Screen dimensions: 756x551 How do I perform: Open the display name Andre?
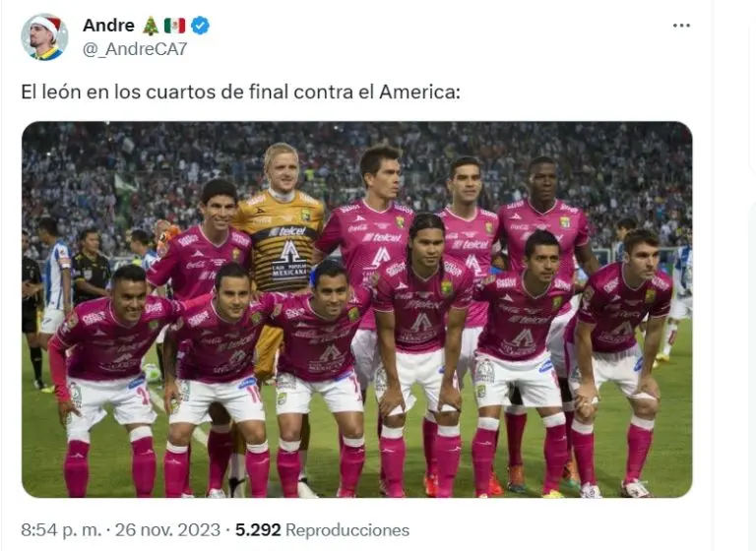click(108, 26)
